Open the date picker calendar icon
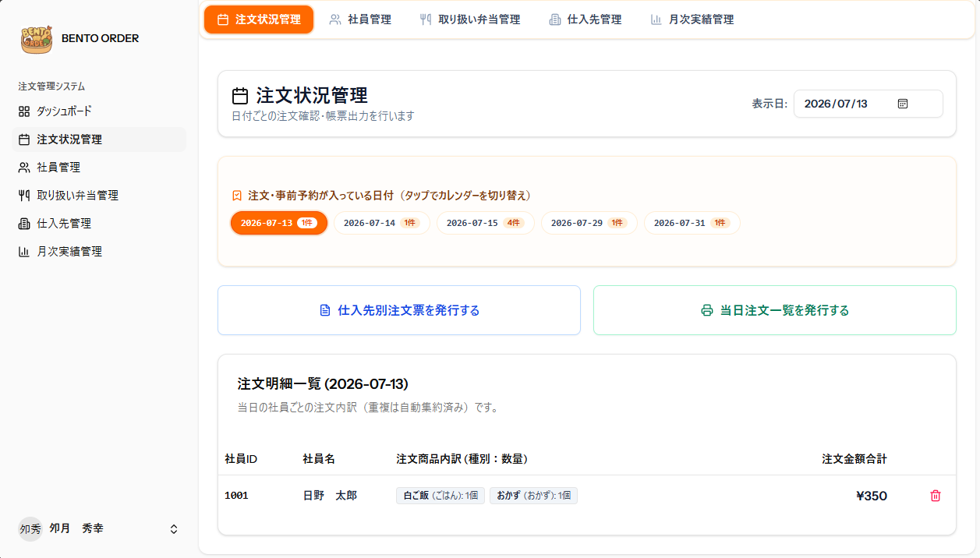Image resolution: width=980 pixels, height=558 pixels. (903, 104)
